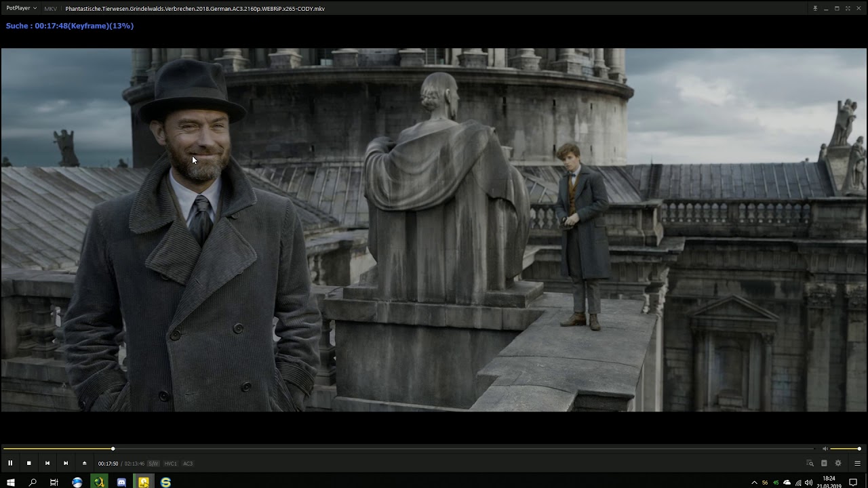Skip to the next file
This screenshot has height=488, width=868.
pyautogui.click(x=66, y=463)
